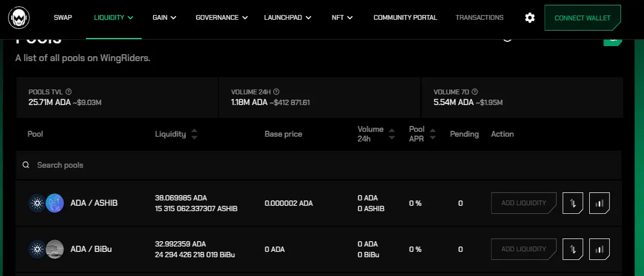This screenshot has width=644, height=276.
Task: Open chart icon for ADA / BiBu
Action: [599, 249]
